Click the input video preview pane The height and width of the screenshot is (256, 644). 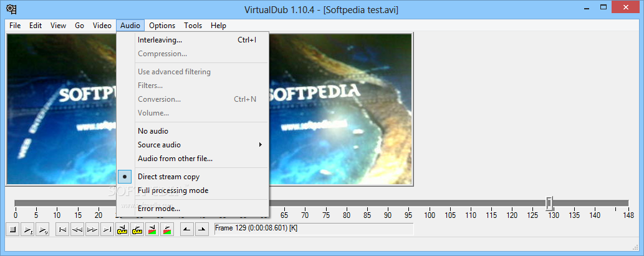[x=62, y=109]
